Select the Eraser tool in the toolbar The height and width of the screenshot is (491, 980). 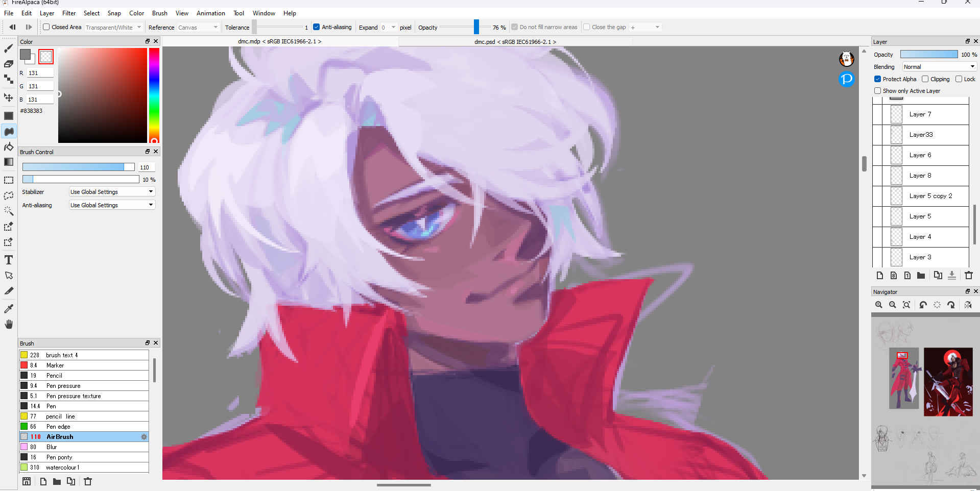pos(9,64)
